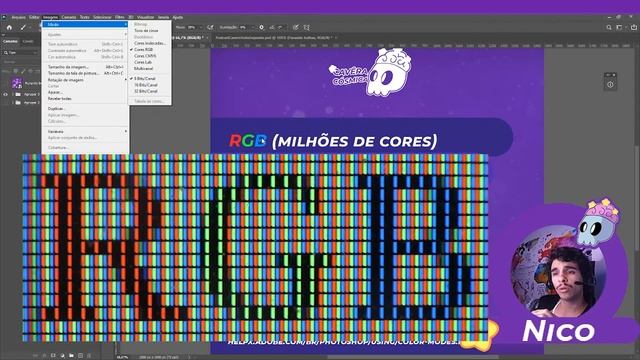Click the zoom percentage field in status bar
This screenshot has width=640, height=360.
[122, 357]
